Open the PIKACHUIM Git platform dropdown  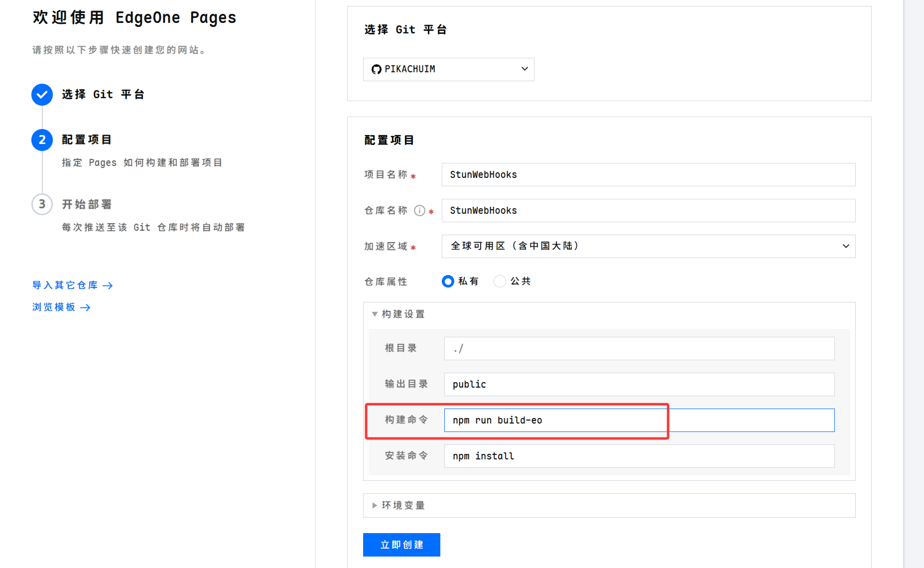pyautogui.click(x=448, y=69)
